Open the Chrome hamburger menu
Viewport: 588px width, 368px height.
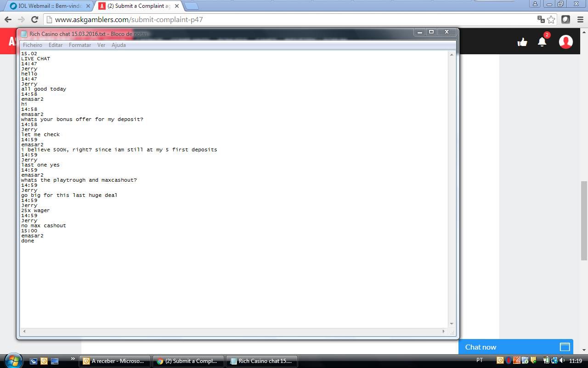[580, 19]
